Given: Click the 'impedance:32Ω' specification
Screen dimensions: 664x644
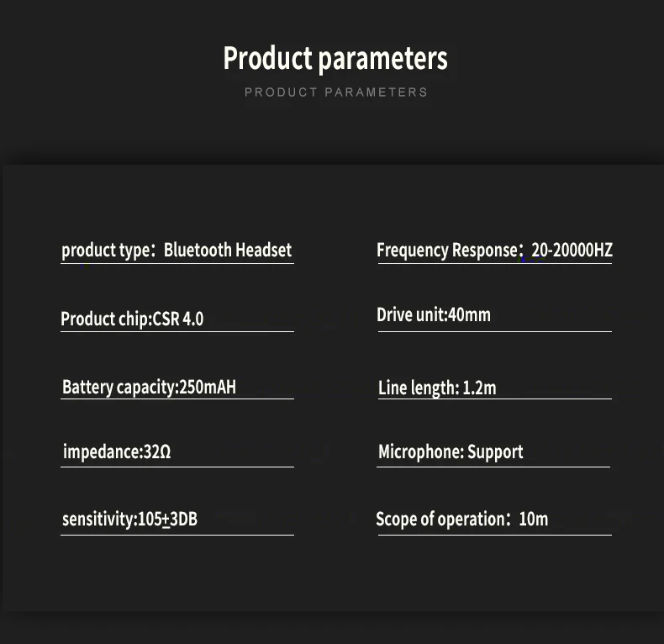Looking at the screenshot, I should tap(117, 452).
